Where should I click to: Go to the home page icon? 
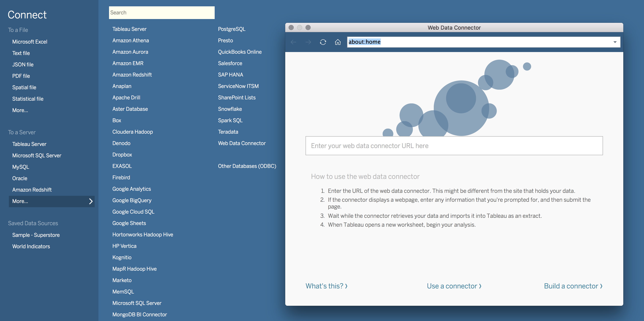337,42
